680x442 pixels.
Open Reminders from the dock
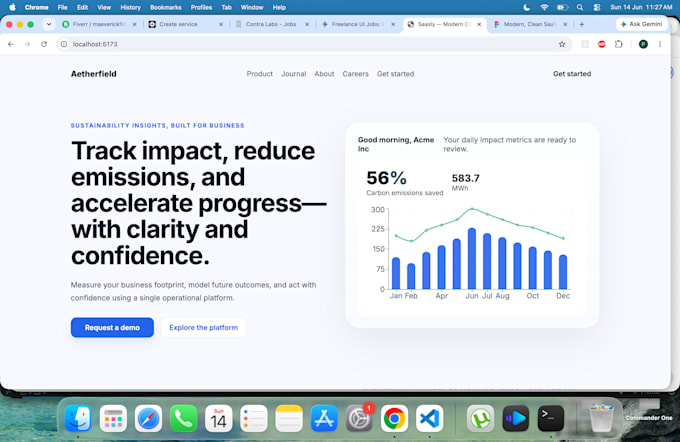coord(254,419)
